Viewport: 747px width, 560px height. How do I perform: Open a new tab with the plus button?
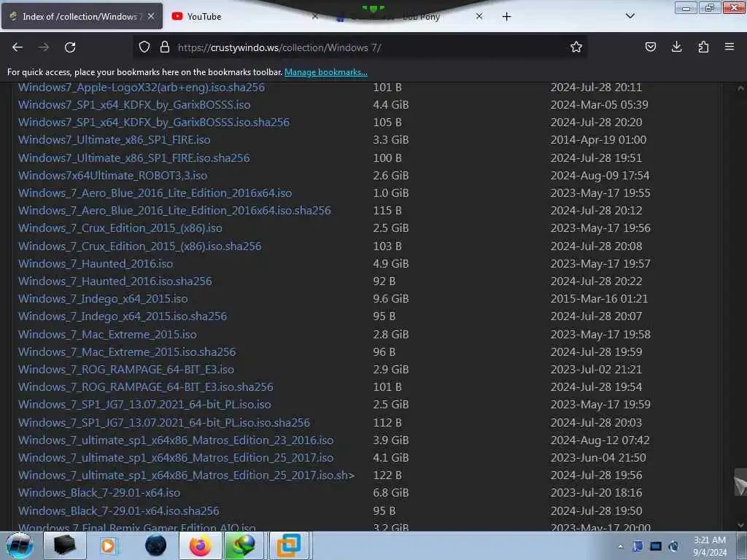click(x=506, y=17)
